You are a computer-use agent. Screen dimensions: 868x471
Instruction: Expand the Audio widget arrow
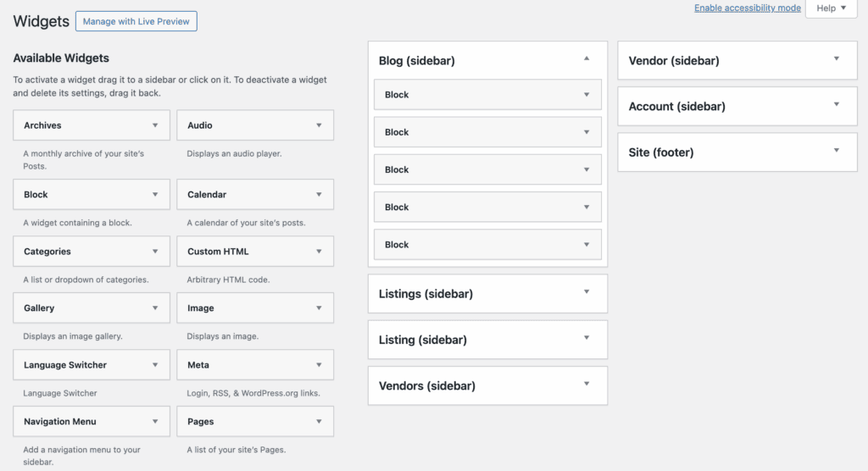pyautogui.click(x=319, y=125)
